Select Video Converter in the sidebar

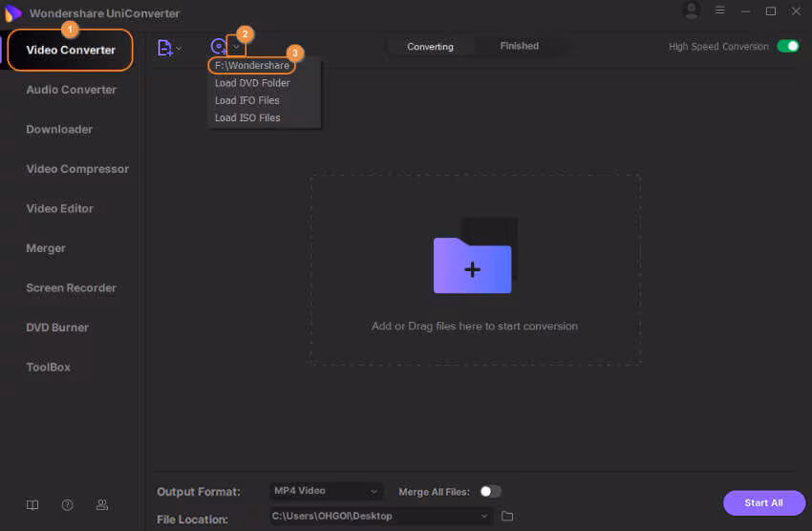(x=71, y=51)
